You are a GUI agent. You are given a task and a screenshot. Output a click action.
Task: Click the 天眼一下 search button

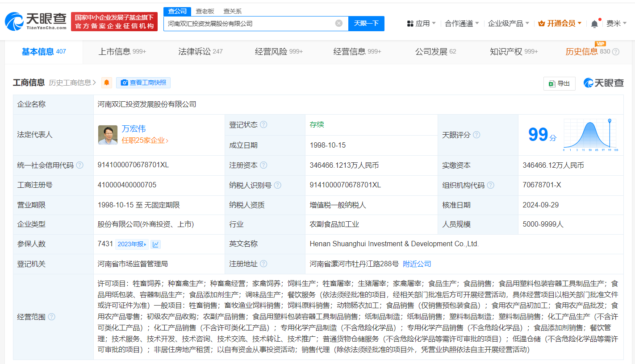366,23
